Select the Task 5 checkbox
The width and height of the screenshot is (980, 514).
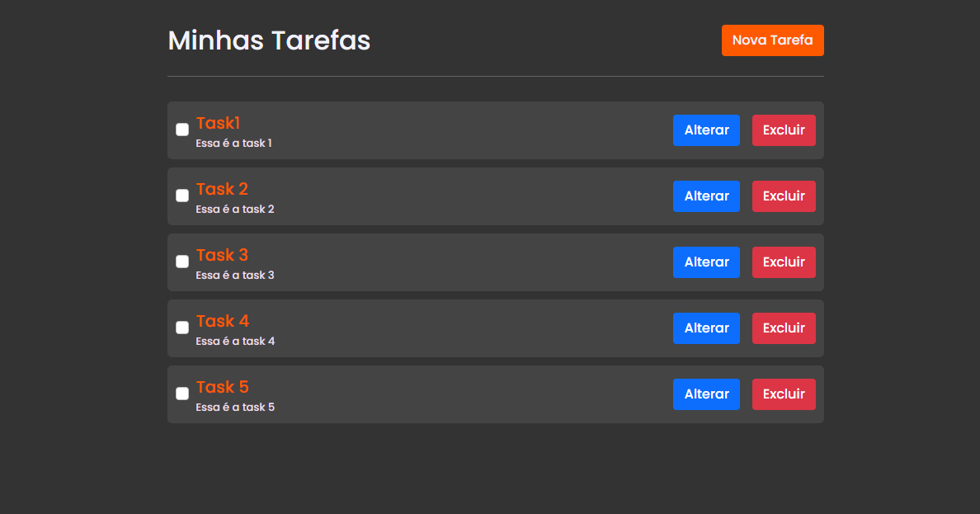pyautogui.click(x=181, y=394)
